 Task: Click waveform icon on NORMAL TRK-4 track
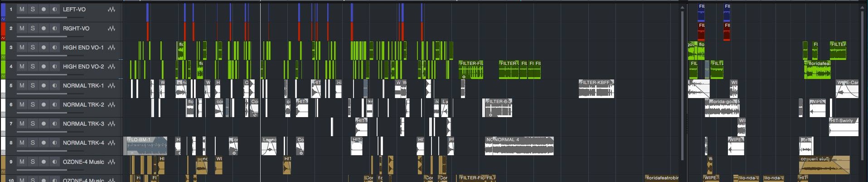tap(112, 143)
